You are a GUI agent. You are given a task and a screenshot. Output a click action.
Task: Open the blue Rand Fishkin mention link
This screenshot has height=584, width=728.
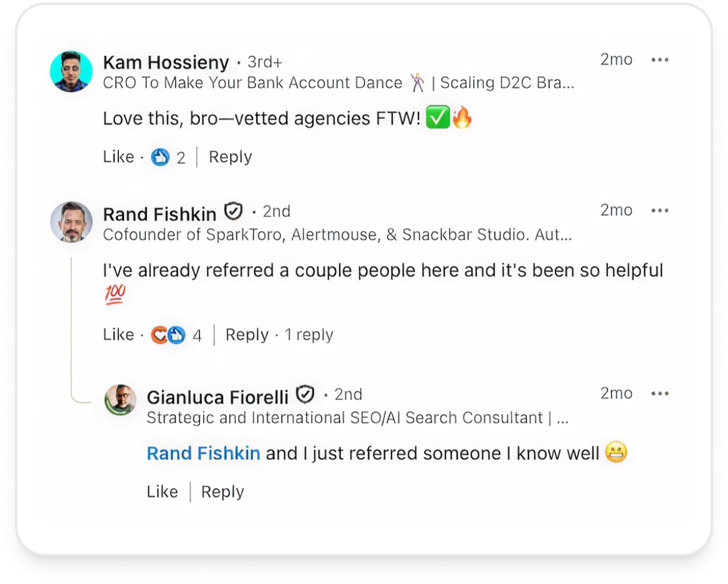(x=203, y=454)
